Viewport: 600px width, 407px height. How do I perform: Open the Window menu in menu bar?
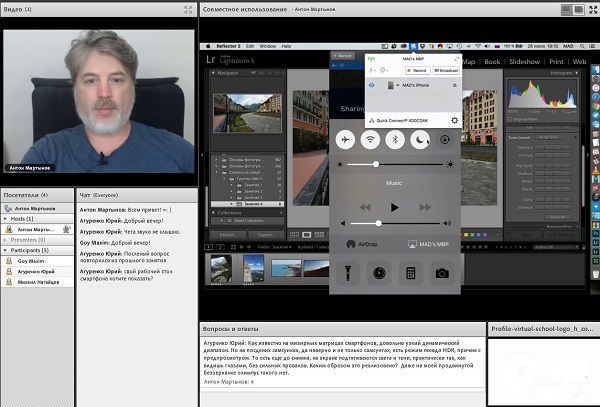(270, 45)
